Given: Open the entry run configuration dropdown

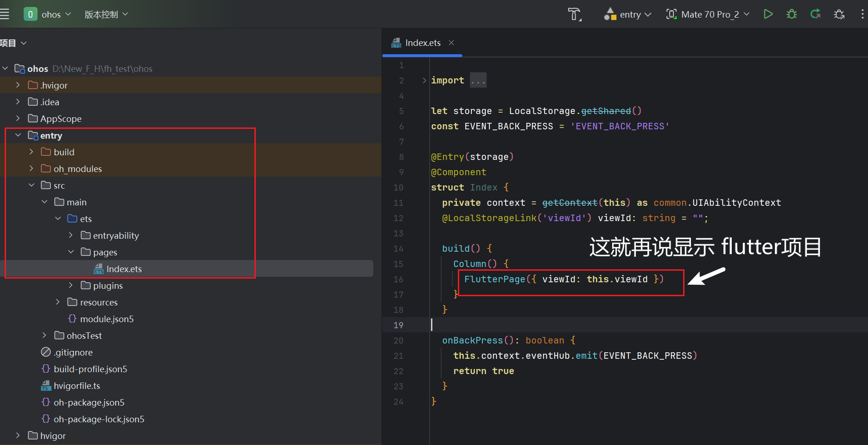Looking at the screenshot, I should point(628,14).
